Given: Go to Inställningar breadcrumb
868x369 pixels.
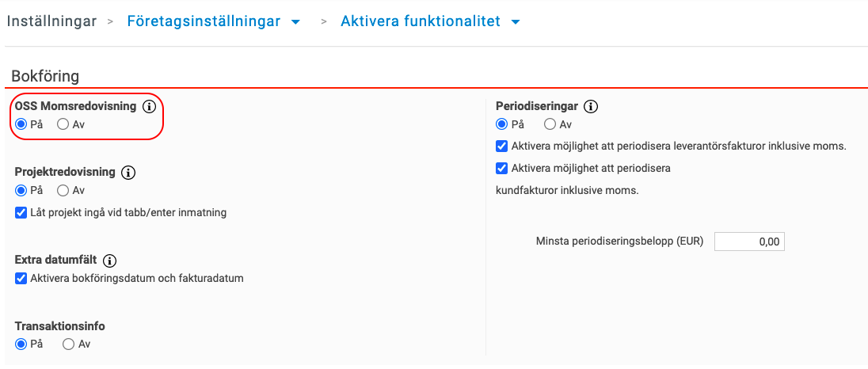Looking at the screenshot, I should [51, 21].
